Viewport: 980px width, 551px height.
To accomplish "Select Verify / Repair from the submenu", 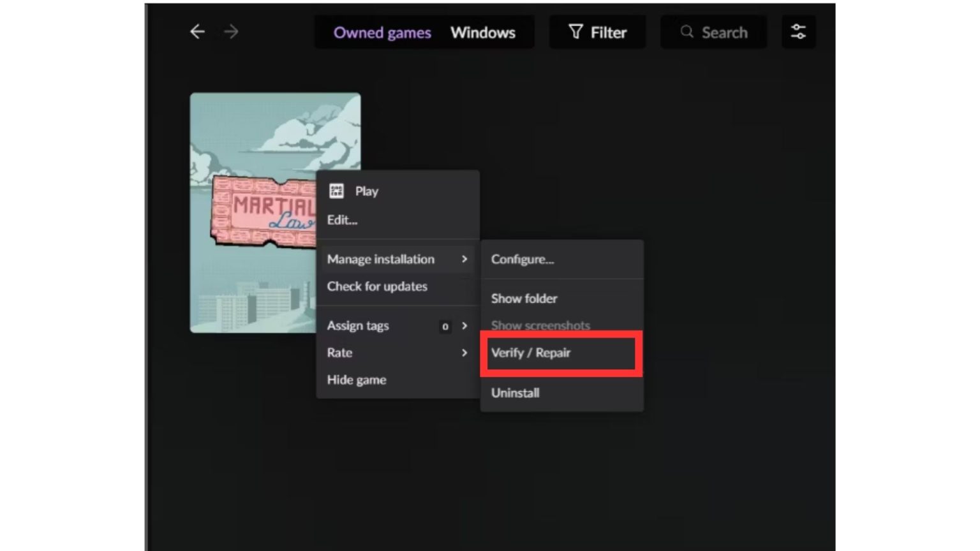I will pos(531,353).
